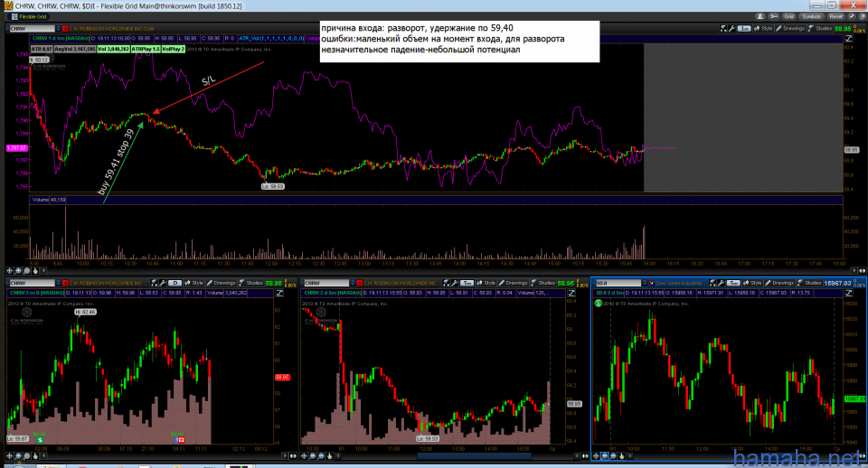Viewport: 868px width, 468px height.
Task: Click the share icon on the 5m CHRW chart
Action: [x=446, y=283]
